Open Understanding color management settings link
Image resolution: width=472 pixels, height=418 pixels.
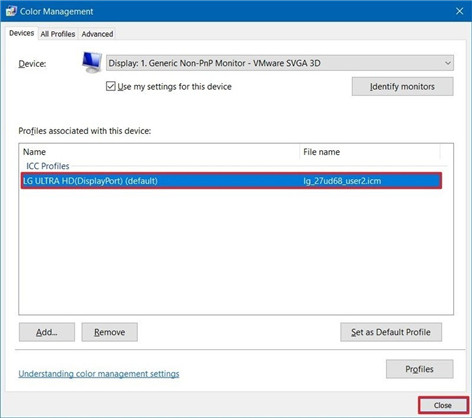99,374
